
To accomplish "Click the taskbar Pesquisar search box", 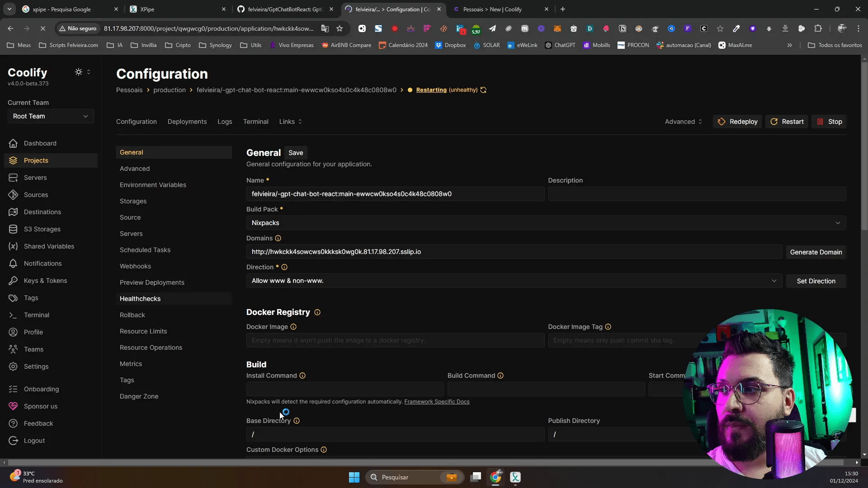I will point(415,477).
